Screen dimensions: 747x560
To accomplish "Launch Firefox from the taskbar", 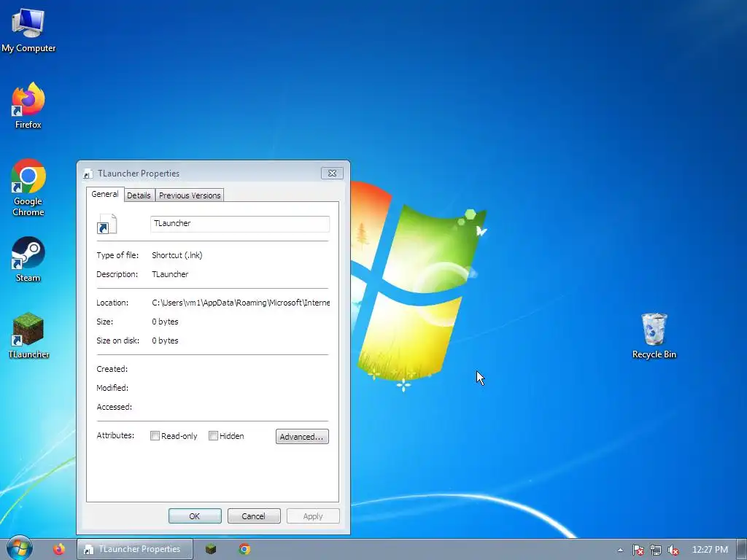I will [59, 549].
